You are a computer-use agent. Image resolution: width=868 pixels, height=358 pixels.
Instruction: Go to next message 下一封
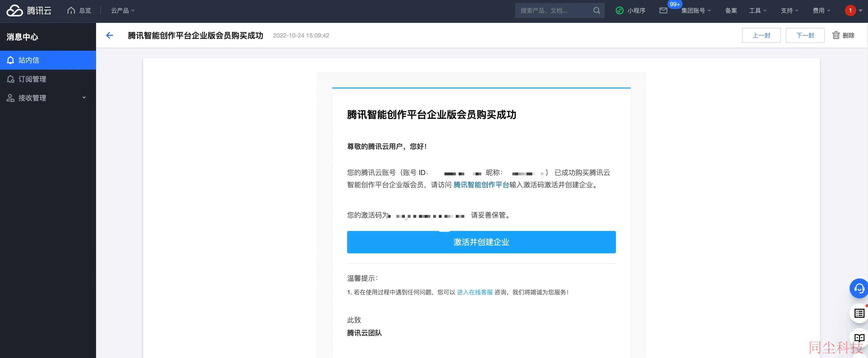click(x=805, y=35)
